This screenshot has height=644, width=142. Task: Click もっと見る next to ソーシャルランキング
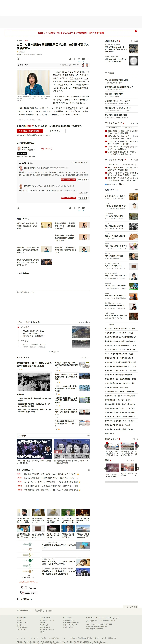click(x=134, y=160)
